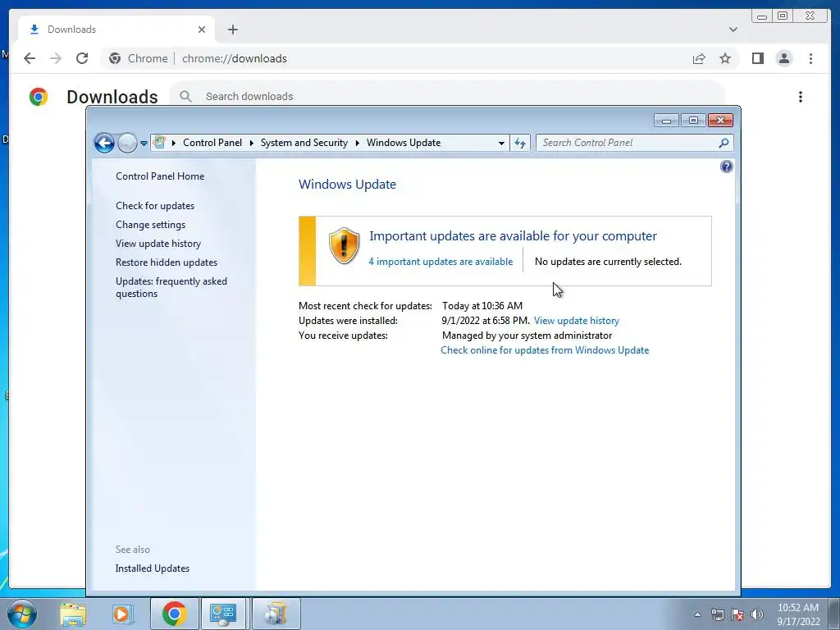Switch to Chrome in the taskbar
Viewport: 840px width, 630px height.
[174, 614]
